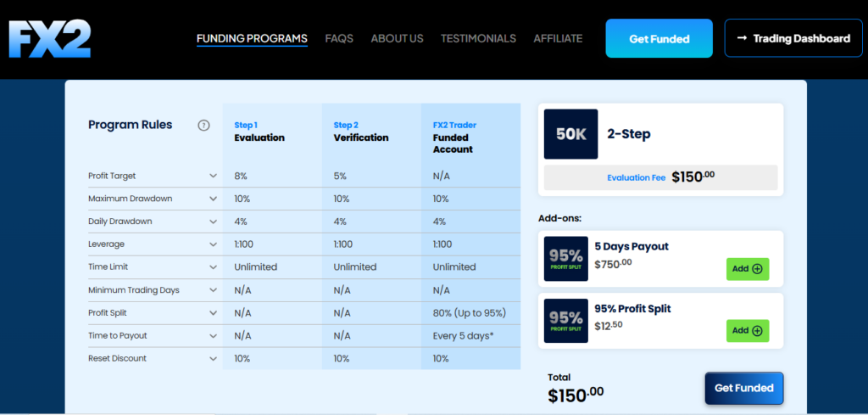This screenshot has height=415, width=868.
Task: Select the Step 1 Evaluation column header
Action: pyautogui.click(x=259, y=132)
